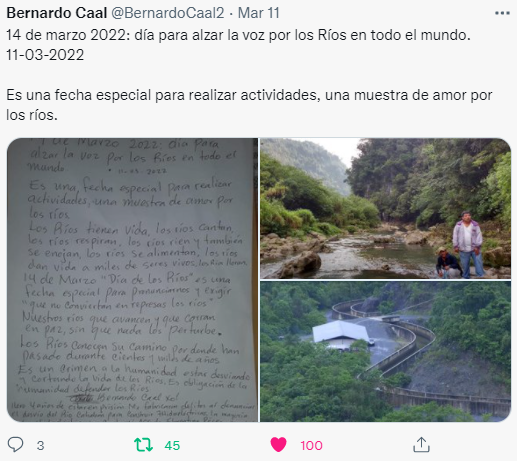Click the retweet count 45
517x461 pixels.
pyautogui.click(x=172, y=445)
